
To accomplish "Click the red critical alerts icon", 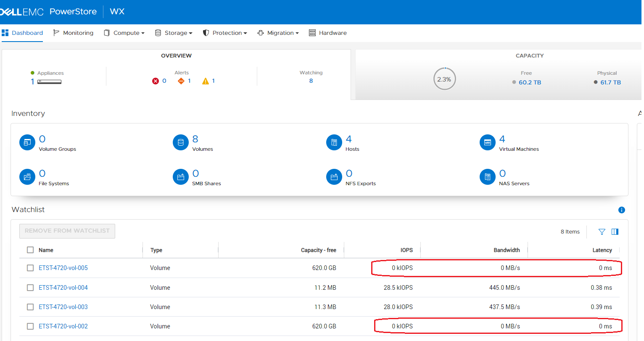I will point(156,81).
